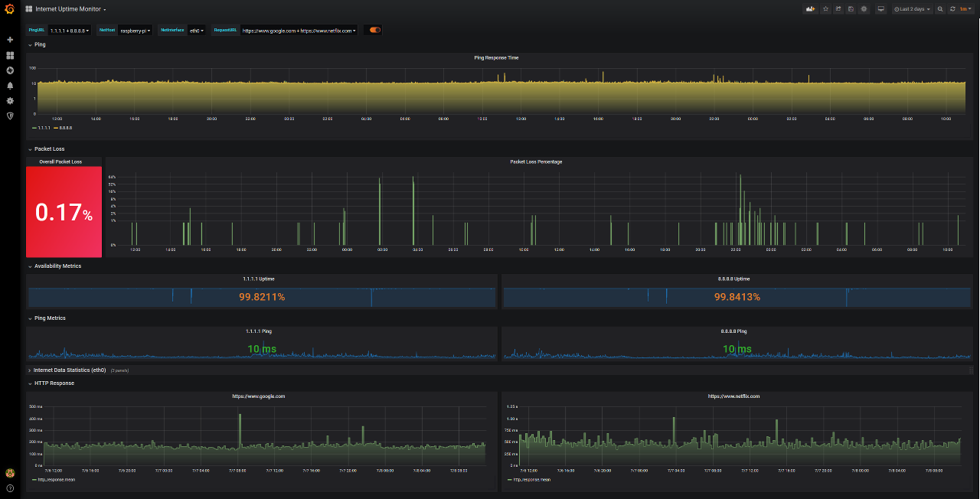Open Alerting from the sidebar bell icon
This screenshot has width=980, height=499.
[x=10, y=86]
